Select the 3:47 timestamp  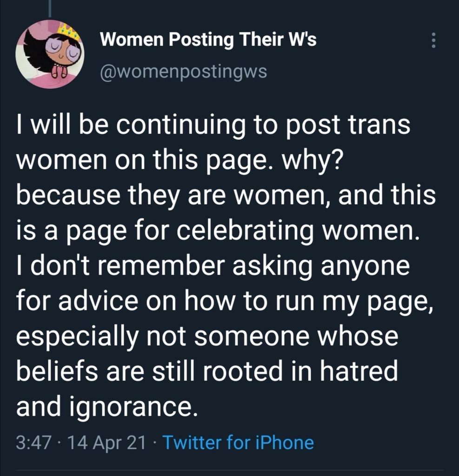tap(33, 443)
